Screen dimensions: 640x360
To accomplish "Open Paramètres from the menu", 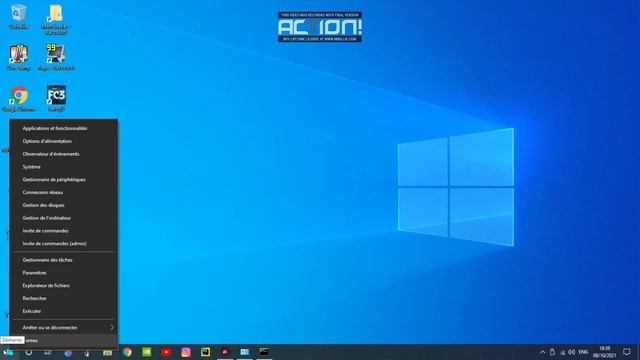I will (64, 273).
